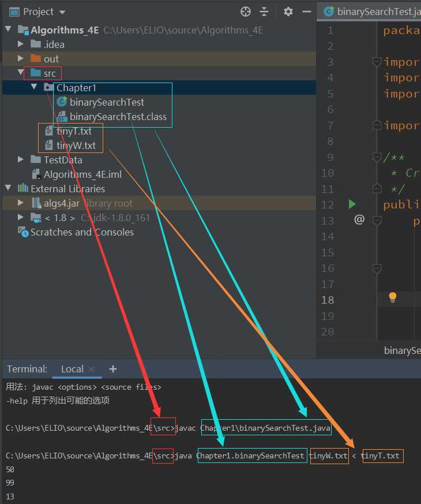Screen dimensions: 421x504
Task: Click the Algorithms_4E.iml module file icon
Action: tap(36, 174)
